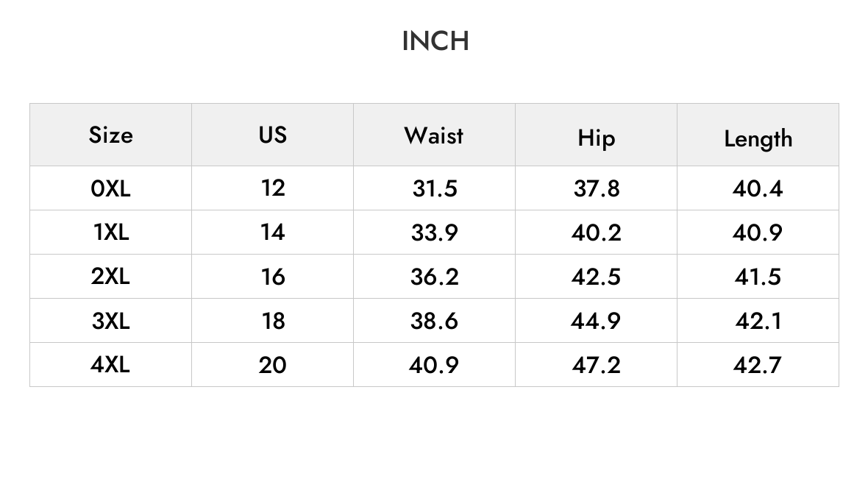
Task: Click US size 20 cell
Action: [x=272, y=365]
